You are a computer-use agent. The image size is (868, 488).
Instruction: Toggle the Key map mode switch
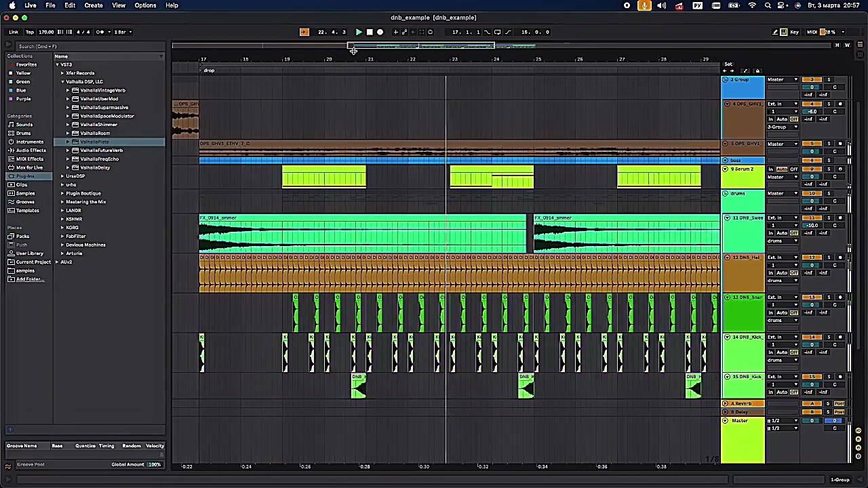coord(795,32)
